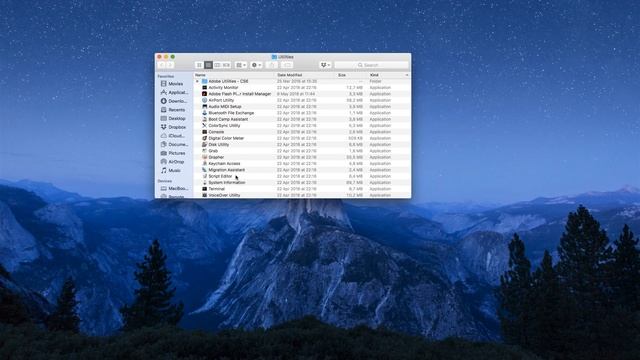Screen dimensions: 640x360
Task: Open Pictures in the sidebar
Action: (x=173, y=153)
